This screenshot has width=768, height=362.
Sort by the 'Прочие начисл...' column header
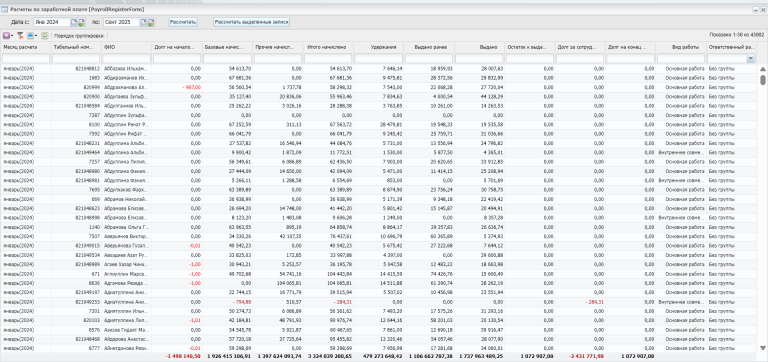278,47
